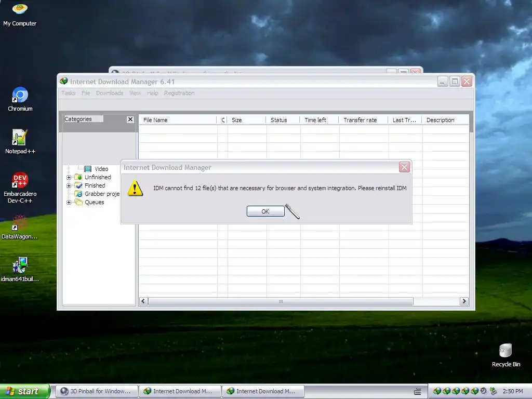Switch to 3D Pinball in the taskbar
The width and height of the screenshot is (532, 399).
point(97,391)
